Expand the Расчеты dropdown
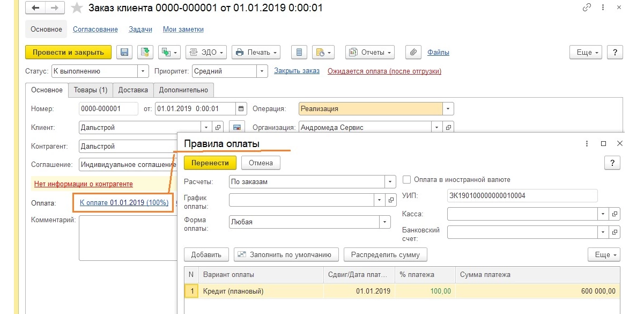The width and height of the screenshot is (644, 314). pyautogui.click(x=390, y=181)
